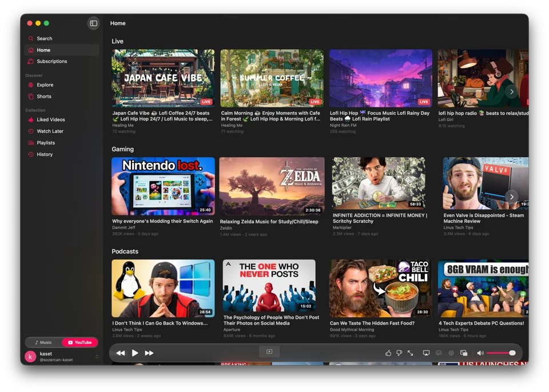The image size is (549, 392).
Task: Collapse the sidebar with the sidebar toggle icon
Action: click(93, 23)
